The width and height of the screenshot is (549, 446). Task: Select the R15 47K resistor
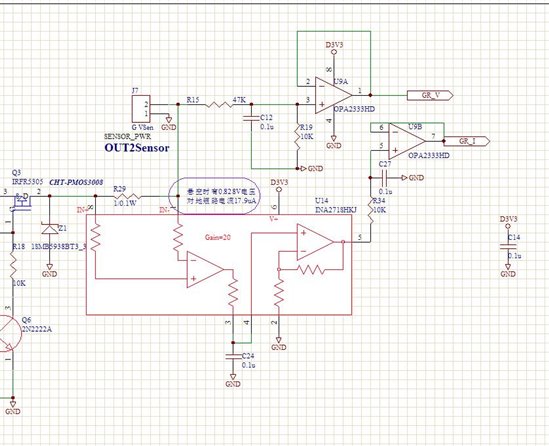219,104
